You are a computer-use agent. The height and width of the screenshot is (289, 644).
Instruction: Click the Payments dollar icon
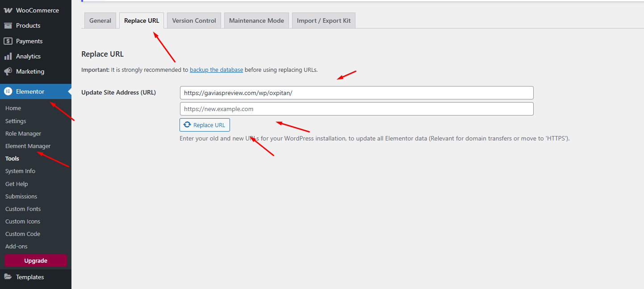8,41
